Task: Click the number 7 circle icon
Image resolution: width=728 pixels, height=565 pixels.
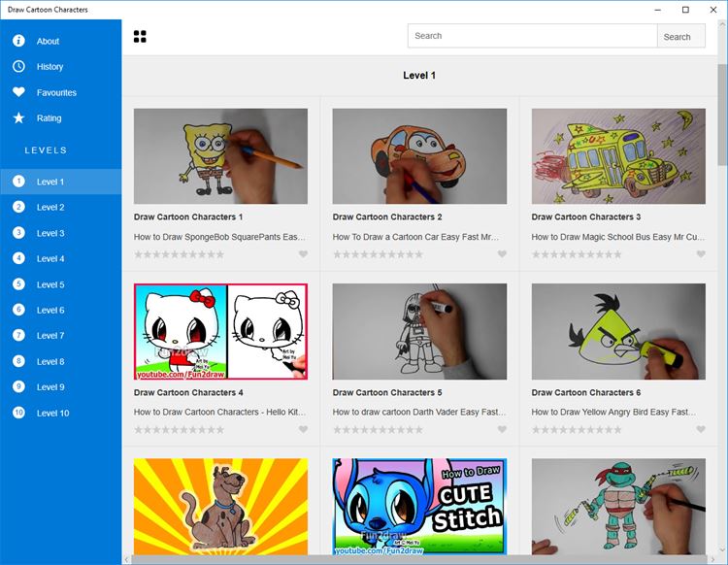Action: click(x=18, y=335)
